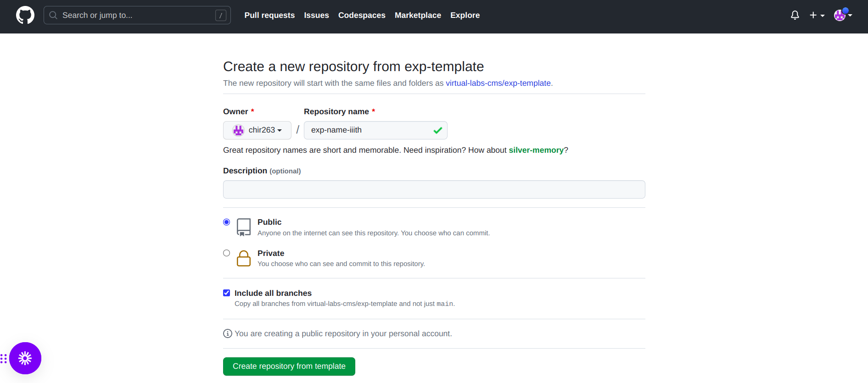Click the Include all branches label
Image resolution: width=868 pixels, height=383 pixels.
pyautogui.click(x=273, y=293)
